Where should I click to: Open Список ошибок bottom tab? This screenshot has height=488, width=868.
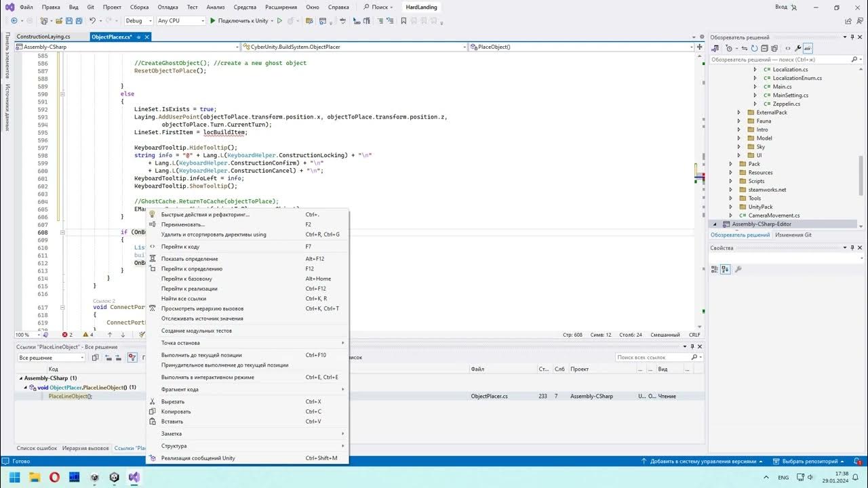(37, 448)
